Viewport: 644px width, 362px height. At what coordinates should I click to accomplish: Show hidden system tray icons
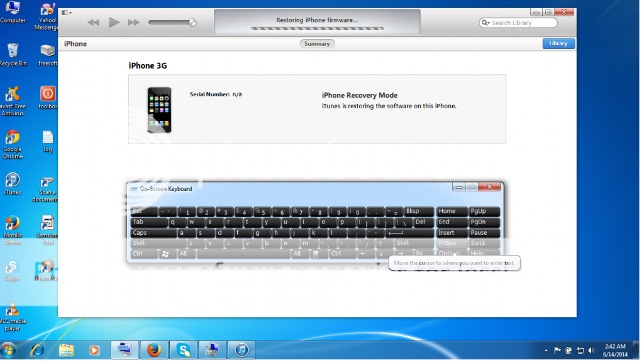click(546, 350)
